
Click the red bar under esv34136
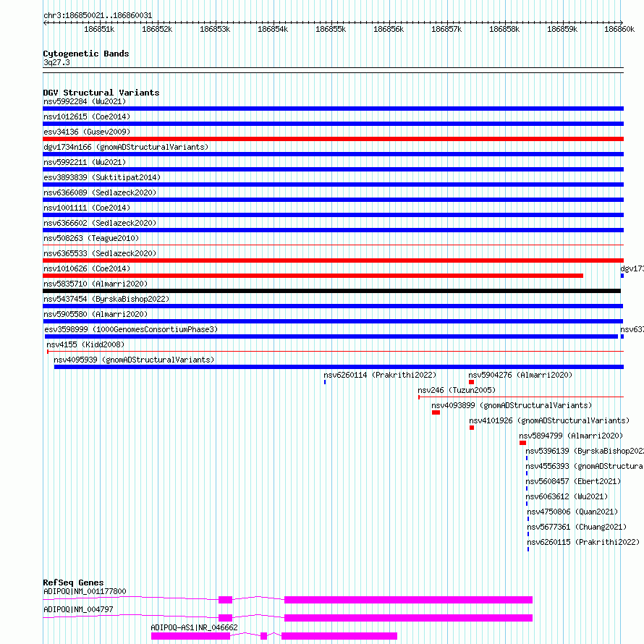333,139
